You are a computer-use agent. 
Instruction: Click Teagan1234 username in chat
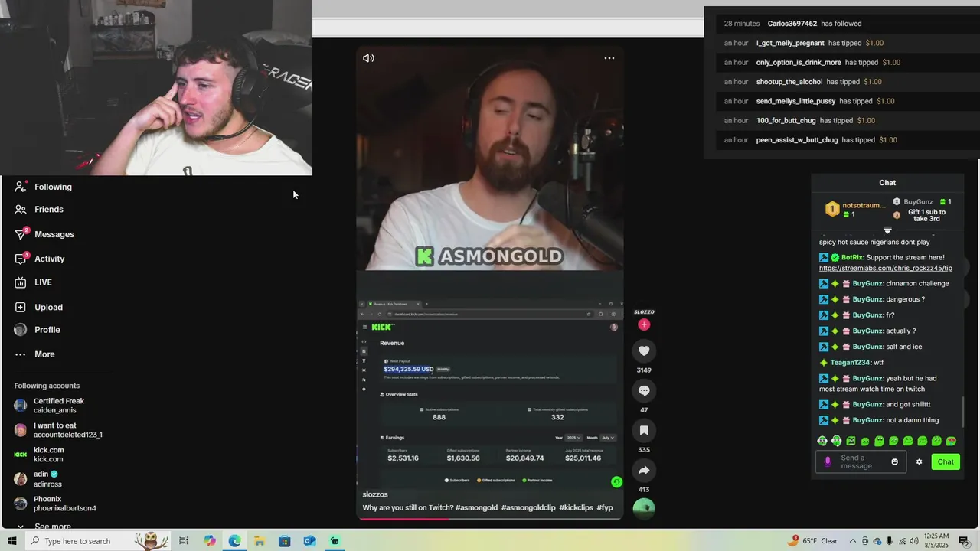click(851, 363)
